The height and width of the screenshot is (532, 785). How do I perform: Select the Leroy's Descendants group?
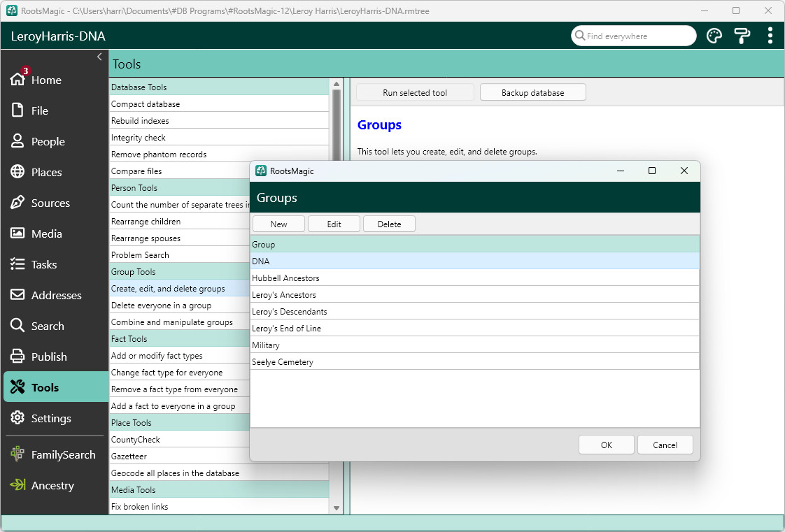tap(474, 312)
